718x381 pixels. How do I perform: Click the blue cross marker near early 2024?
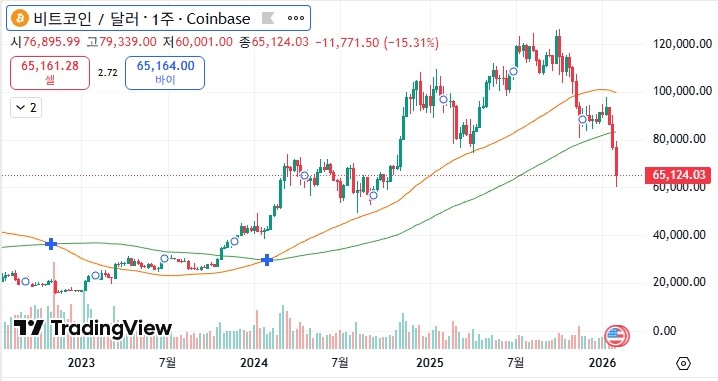pyautogui.click(x=267, y=260)
